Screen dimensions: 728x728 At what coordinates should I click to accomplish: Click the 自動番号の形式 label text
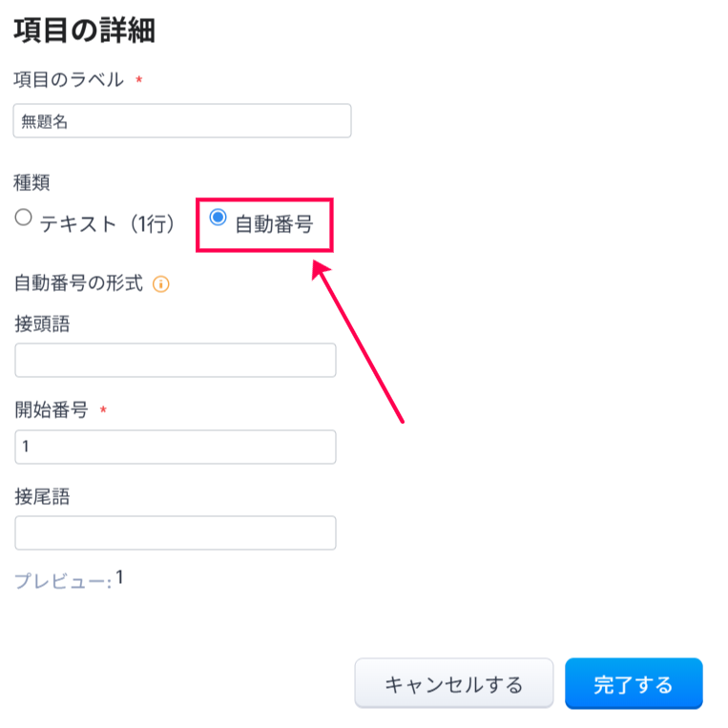tap(78, 283)
